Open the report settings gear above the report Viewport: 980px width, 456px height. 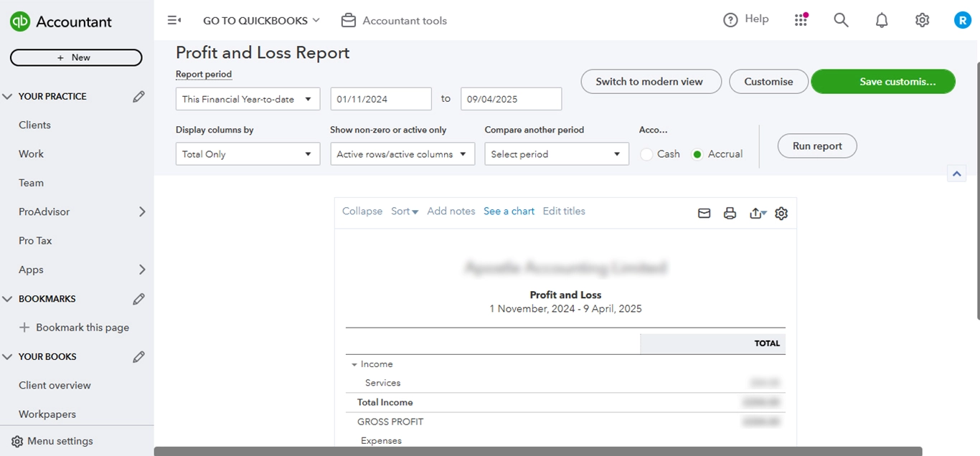(x=781, y=212)
